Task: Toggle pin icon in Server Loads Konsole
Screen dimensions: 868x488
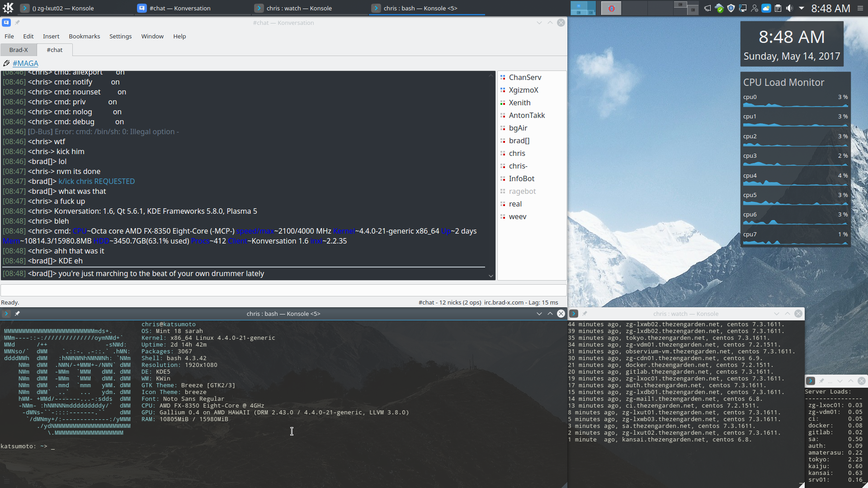Action: [x=821, y=381]
